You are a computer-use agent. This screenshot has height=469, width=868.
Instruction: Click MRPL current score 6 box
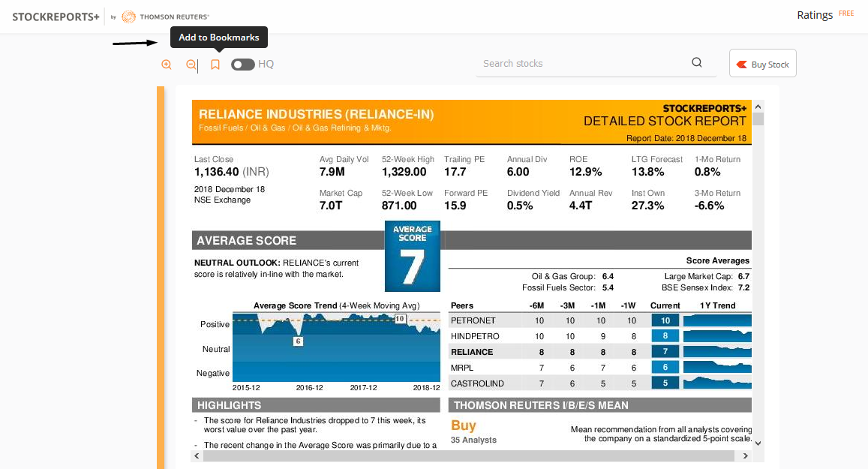pyautogui.click(x=665, y=368)
